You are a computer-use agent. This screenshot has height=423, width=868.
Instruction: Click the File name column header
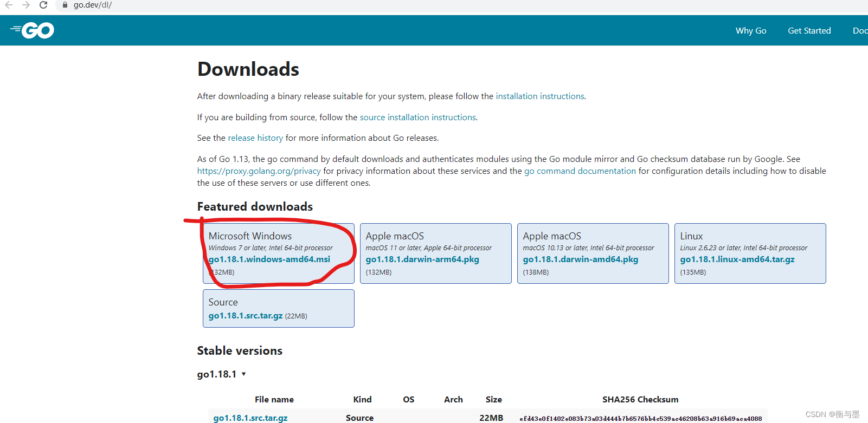point(274,400)
